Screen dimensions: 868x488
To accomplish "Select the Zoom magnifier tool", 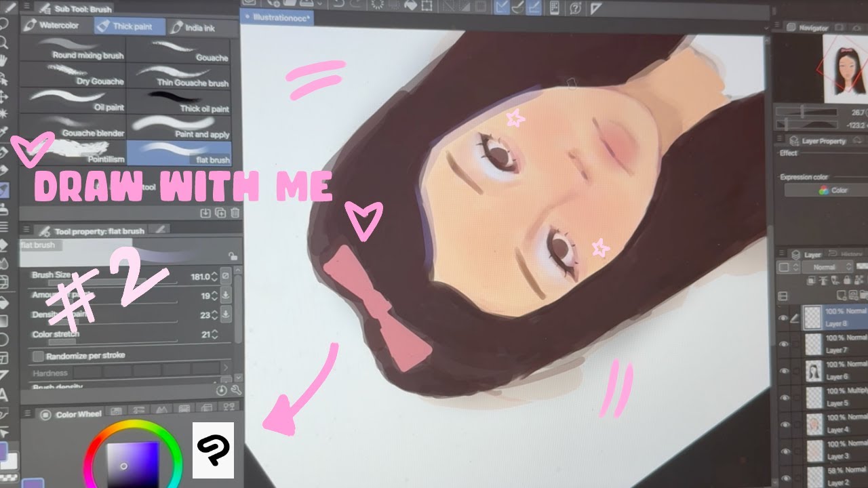I will [3, 42].
